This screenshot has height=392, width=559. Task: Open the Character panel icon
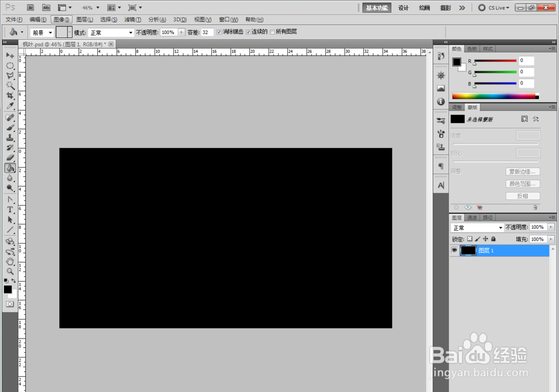coord(441,185)
